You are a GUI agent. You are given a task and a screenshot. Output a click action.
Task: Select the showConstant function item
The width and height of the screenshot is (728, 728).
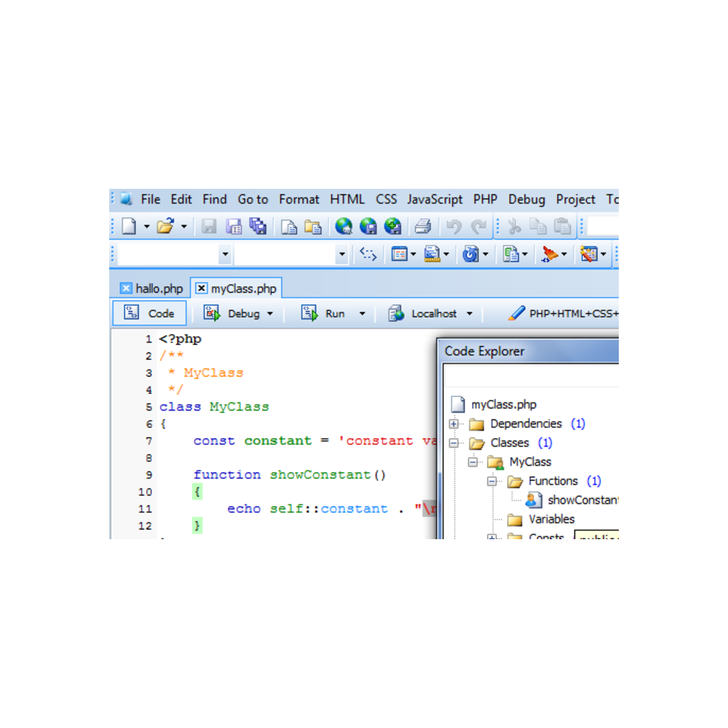tap(580, 500)
